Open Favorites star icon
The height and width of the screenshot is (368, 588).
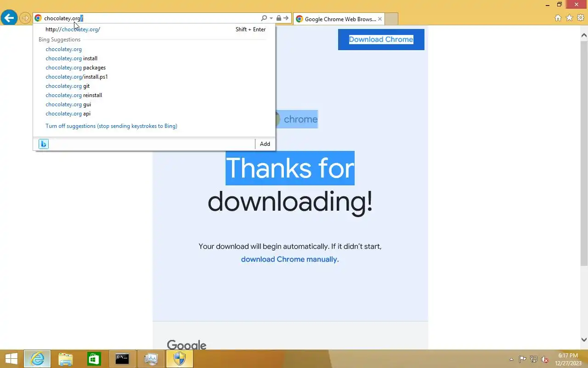(x=569, y=18)
